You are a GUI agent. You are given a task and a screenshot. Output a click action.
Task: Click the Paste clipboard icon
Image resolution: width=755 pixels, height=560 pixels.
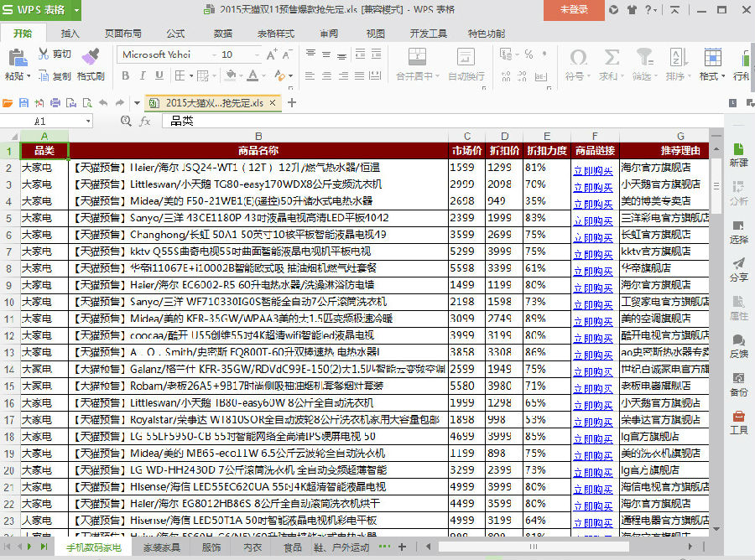tap(18, 58)
